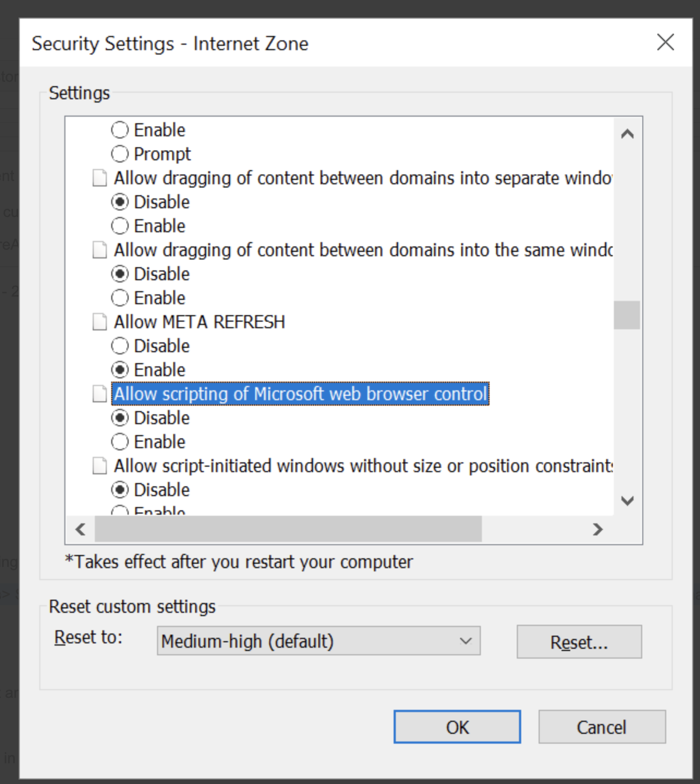
Task: Click the vertical scrollbar thumb
Action: pyautogui.click(x=627, y=315)
